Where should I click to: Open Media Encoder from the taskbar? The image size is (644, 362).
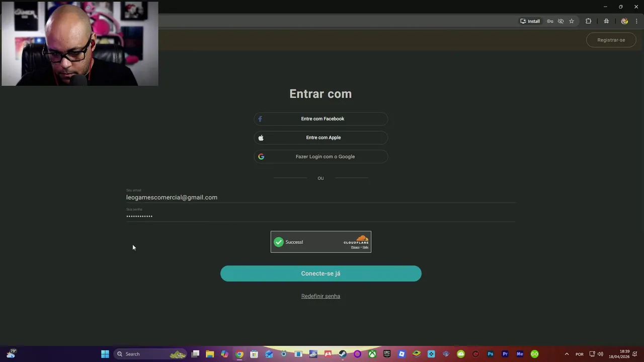coord(520,354)
